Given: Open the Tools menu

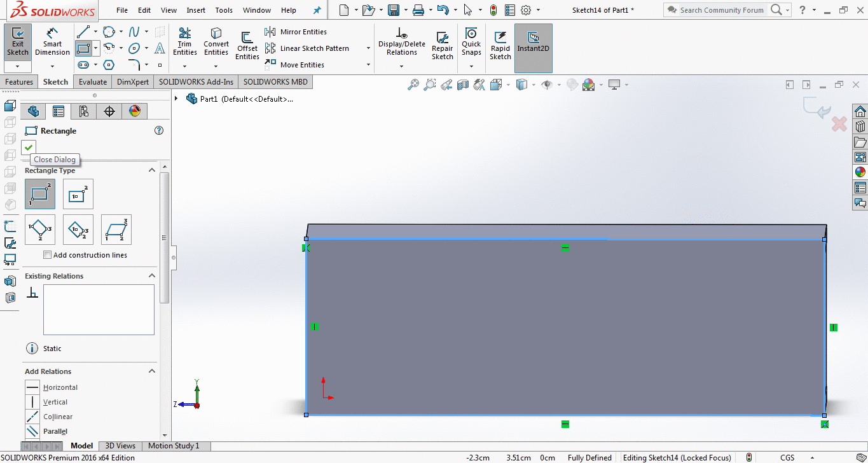Looking at the screenshot, I should pyautogui.click(x=224, y=10).
